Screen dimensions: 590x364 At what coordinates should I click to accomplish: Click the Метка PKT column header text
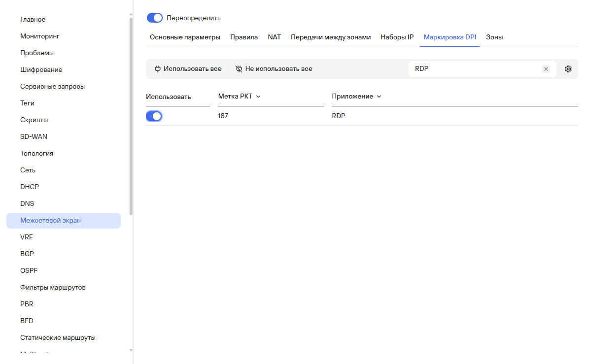point(235,96)
